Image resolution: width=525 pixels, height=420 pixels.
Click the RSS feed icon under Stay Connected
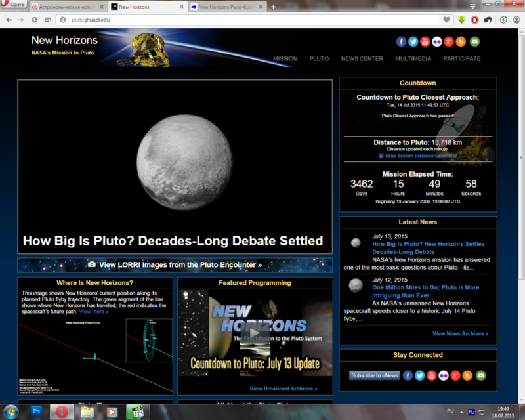(x=468, y=375)
